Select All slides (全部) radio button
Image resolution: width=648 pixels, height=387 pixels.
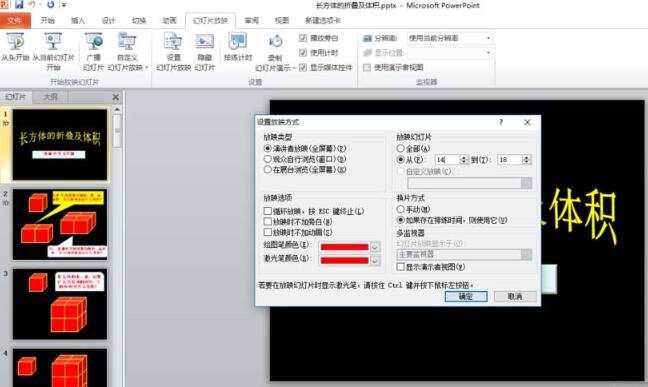pyautogui.click(x=400, y=148)
